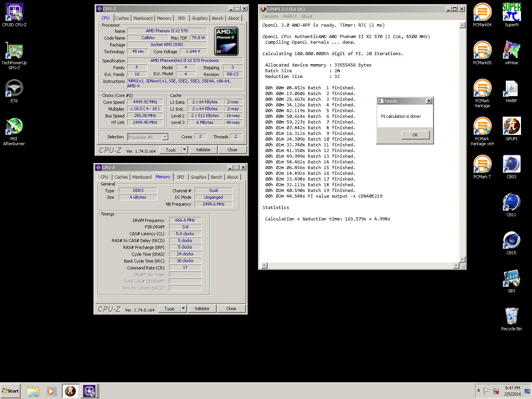Open the CPUID CPU-Z desktop shortcut
Screen dimensions: 532x399
tap(14, 15)
